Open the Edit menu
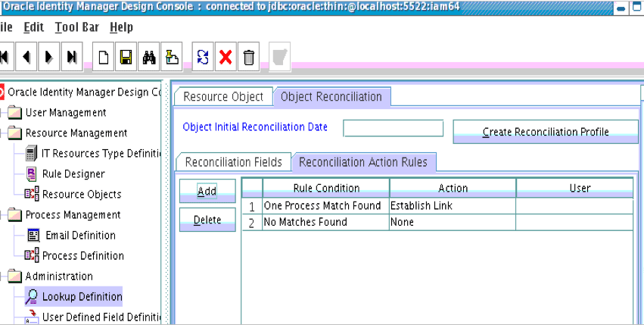644x325 pixels. (34, 27)
